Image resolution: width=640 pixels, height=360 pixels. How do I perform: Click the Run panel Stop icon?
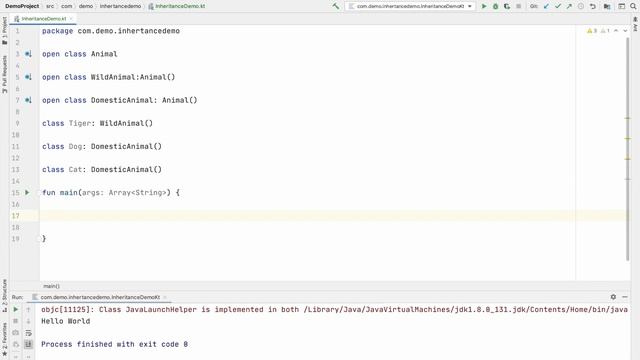pos(16,321)
